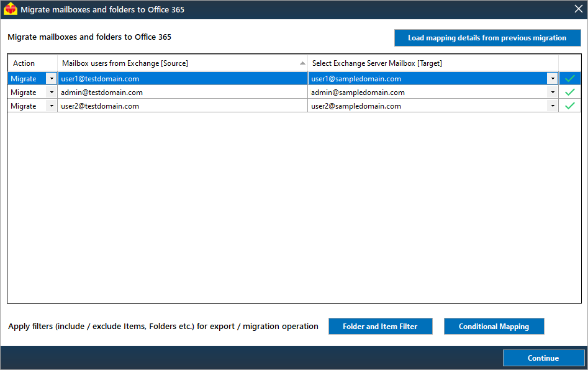Image resolution: width=588 pixels, height=370 pixels.
Task: Click green checkmark for user2 row
Action: [569, 106]
